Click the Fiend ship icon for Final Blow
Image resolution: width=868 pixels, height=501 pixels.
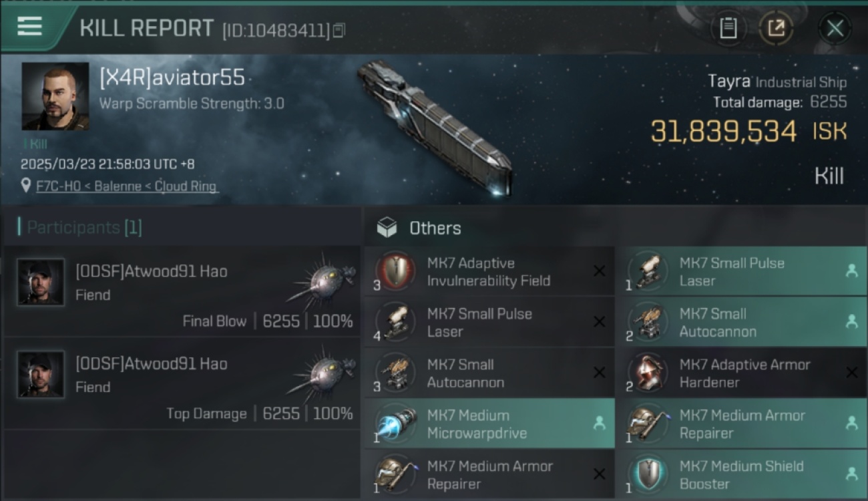322,281
